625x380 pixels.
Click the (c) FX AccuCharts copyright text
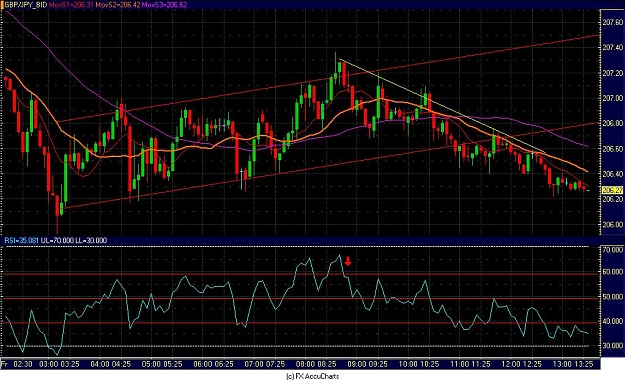click(x=313, y=376)
